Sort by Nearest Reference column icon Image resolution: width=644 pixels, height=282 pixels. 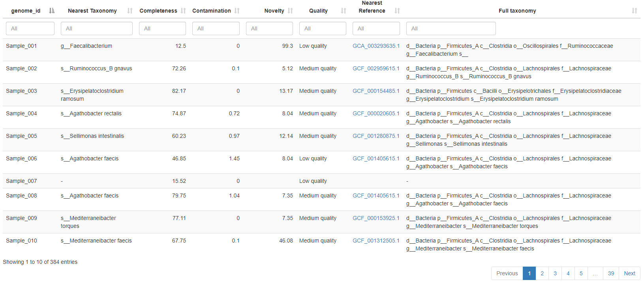[x=397, y=11]
